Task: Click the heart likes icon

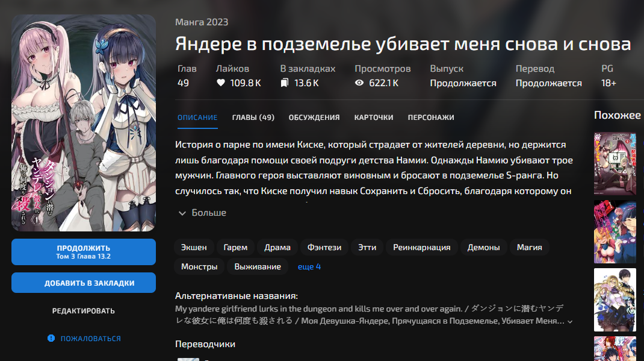Action: tap(220, 83)
